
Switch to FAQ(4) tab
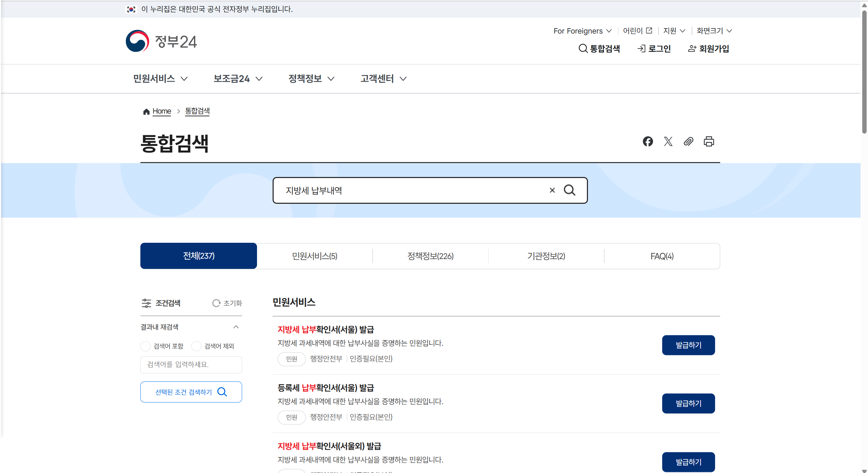tap(662, 256)
